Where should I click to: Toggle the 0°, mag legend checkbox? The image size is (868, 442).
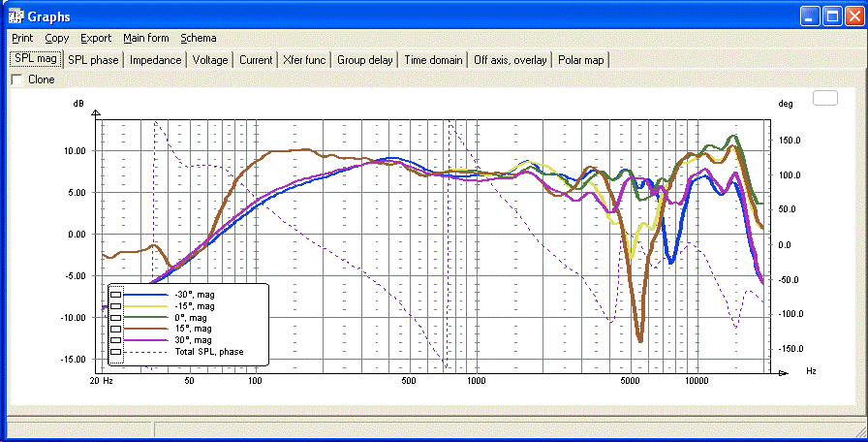click(x=116, y=317)
